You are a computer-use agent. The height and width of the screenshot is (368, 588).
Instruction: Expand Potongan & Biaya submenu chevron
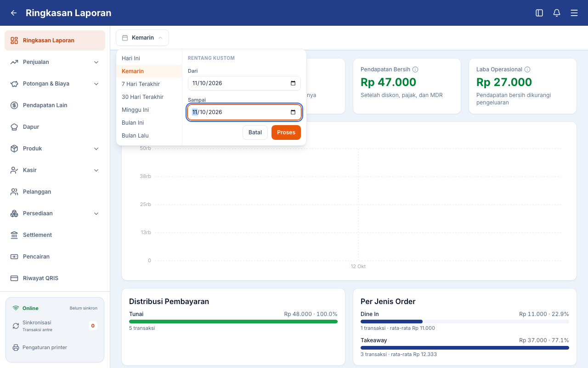tap(96, 84)
